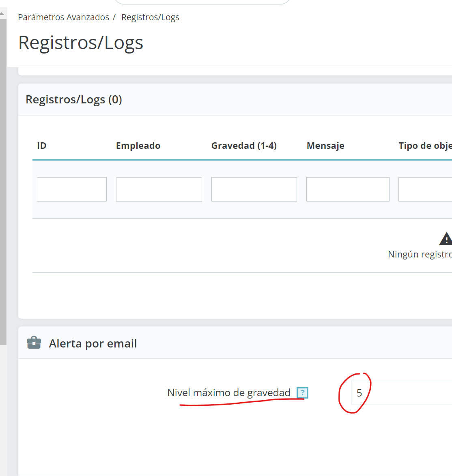
Task: Click the warning triangle icon for no records
Action: tap(446, 238)
